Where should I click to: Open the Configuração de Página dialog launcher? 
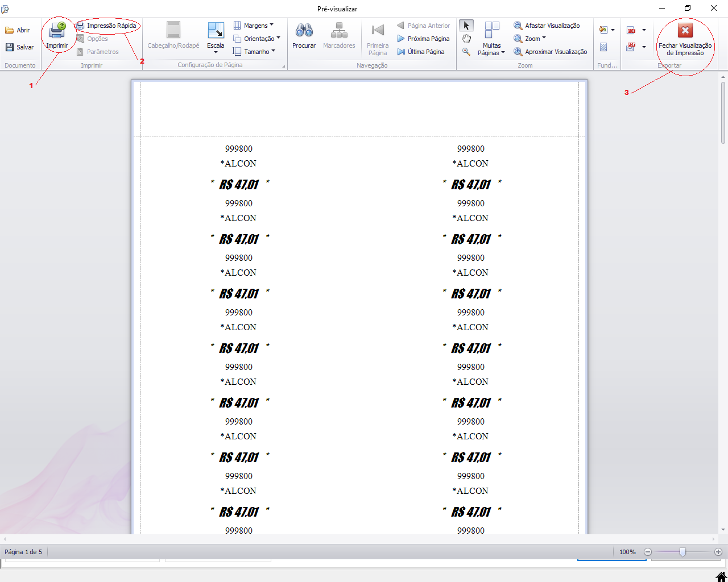pos(284,66)
